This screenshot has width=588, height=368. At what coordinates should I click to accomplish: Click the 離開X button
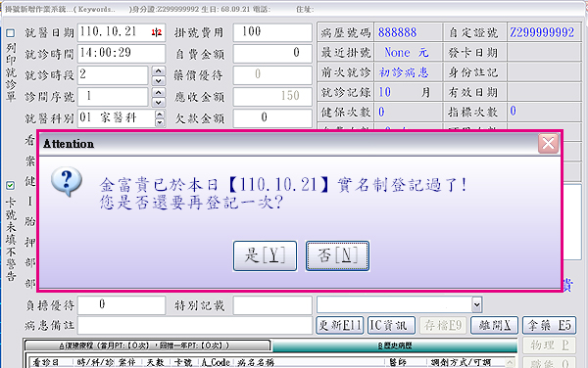(x=494, y=325)
